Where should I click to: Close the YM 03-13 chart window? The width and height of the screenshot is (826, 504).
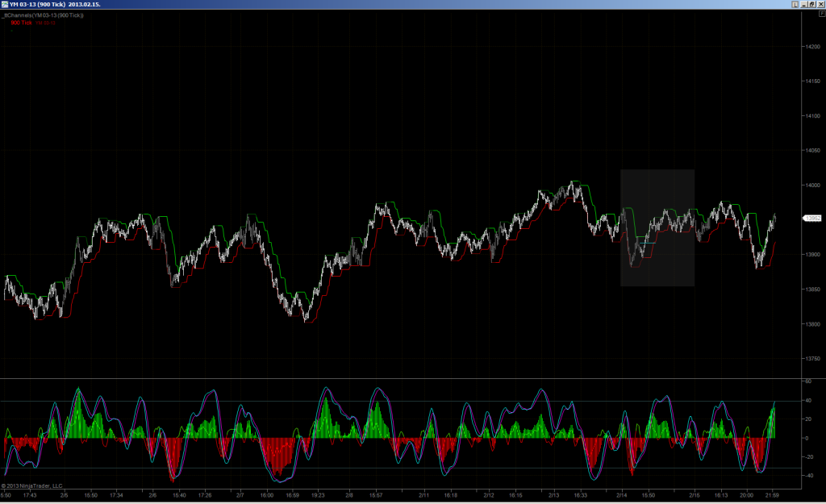820,4
